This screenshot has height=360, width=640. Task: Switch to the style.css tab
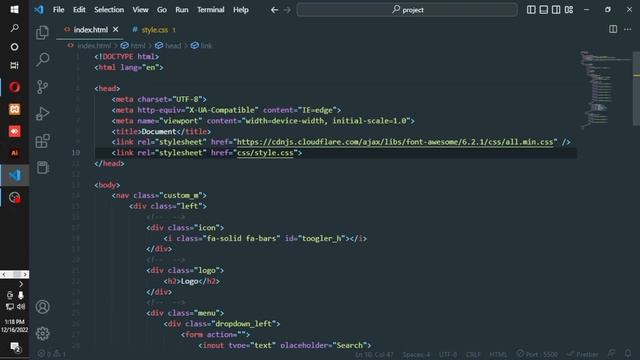point(154,29)
